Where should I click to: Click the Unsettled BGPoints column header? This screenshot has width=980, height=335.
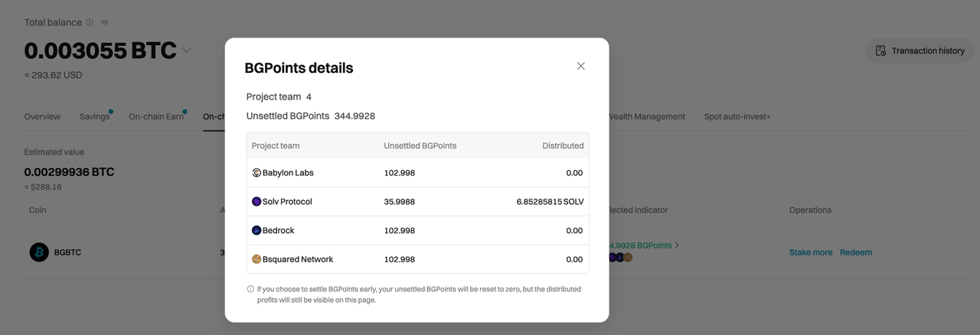tap(420, 146)
